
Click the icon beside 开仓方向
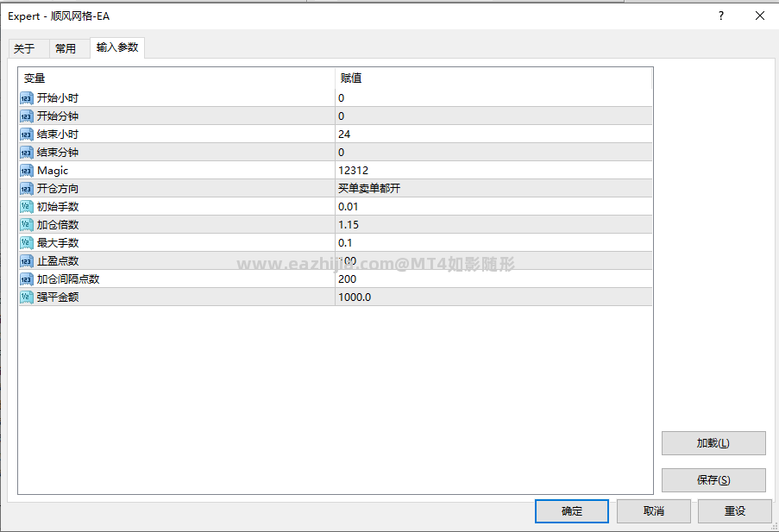click(27, 189)
